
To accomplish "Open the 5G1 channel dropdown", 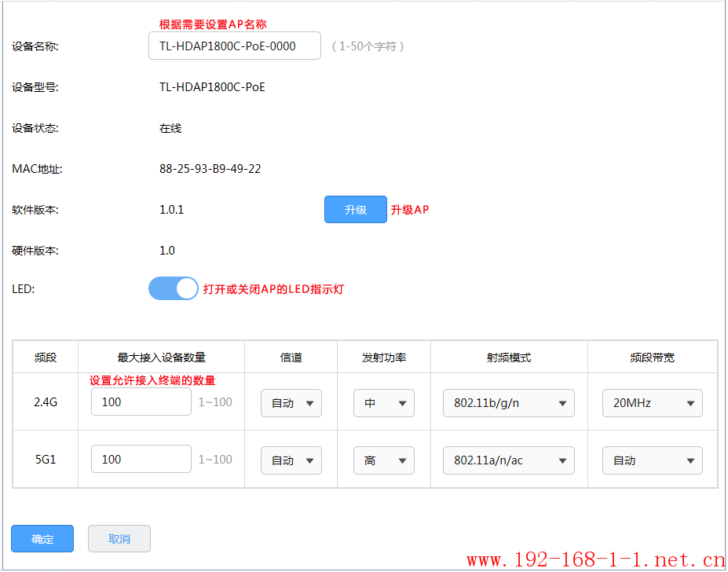I will pyautogui.click(x=291, y=460).
